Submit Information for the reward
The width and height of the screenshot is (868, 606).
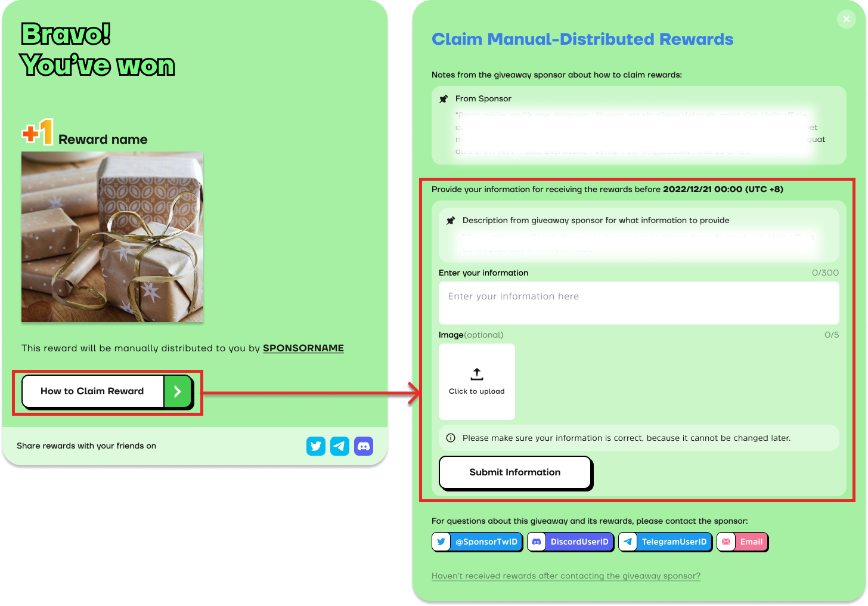click(514, 472)
